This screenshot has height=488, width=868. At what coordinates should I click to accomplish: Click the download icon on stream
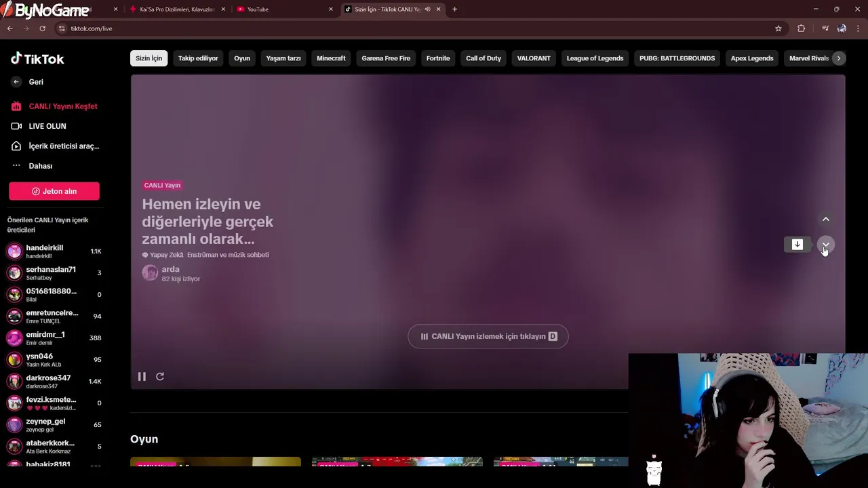(x=797, y=245)
